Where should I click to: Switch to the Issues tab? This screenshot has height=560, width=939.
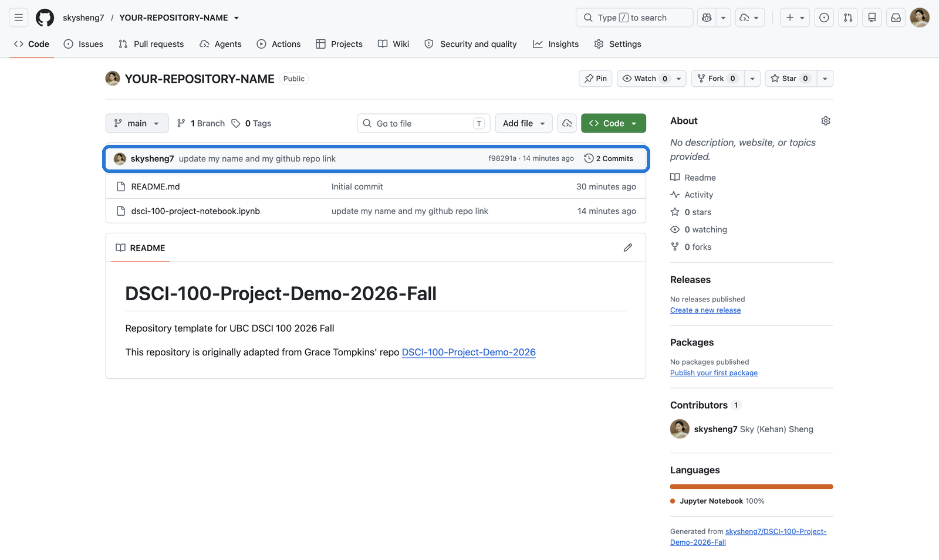click(83, 44)
